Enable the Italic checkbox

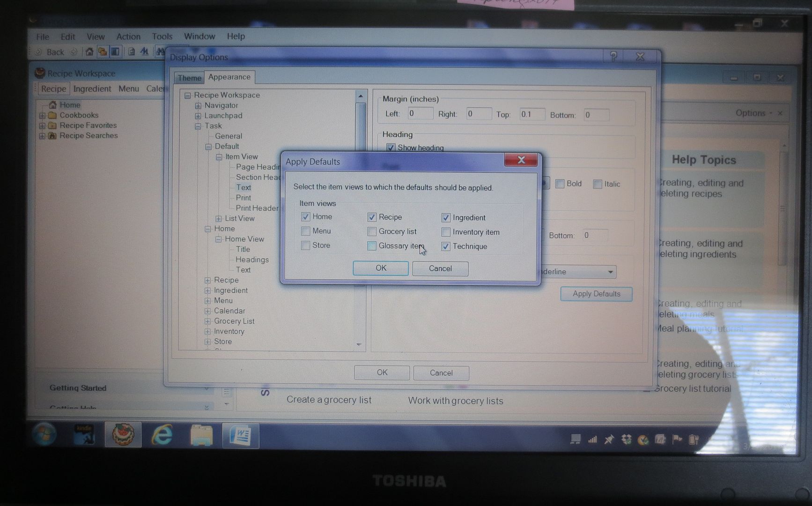coord(598,184)
